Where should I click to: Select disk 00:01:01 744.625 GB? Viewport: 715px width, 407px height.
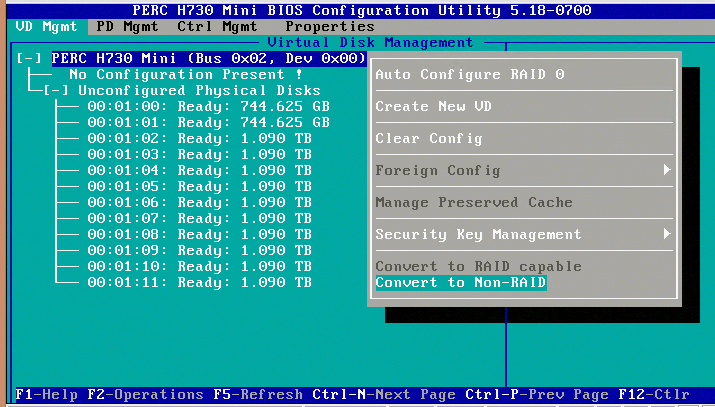pyautogui.click(x=208, y=122)
